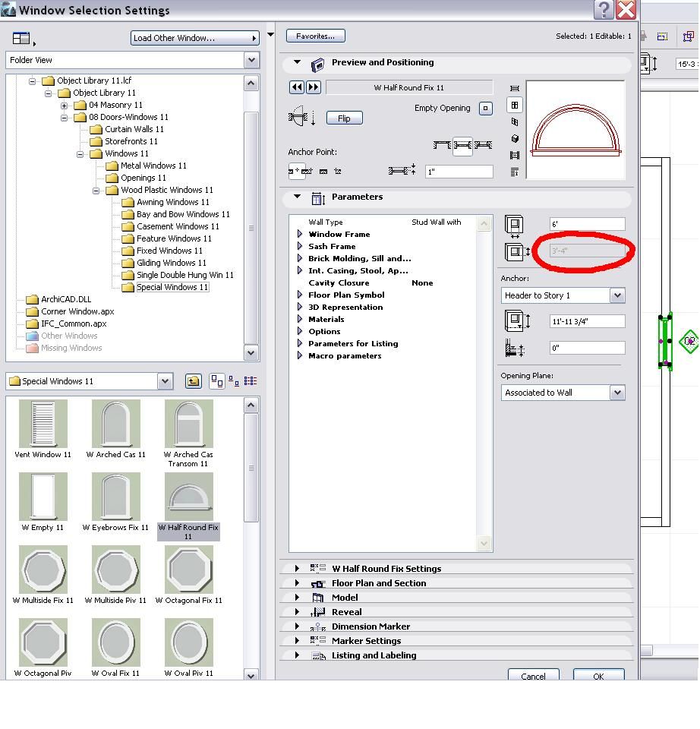Collapse the Preview and Positioning panel
This screenshot has height=729, width=700.
tap(297, 62)
